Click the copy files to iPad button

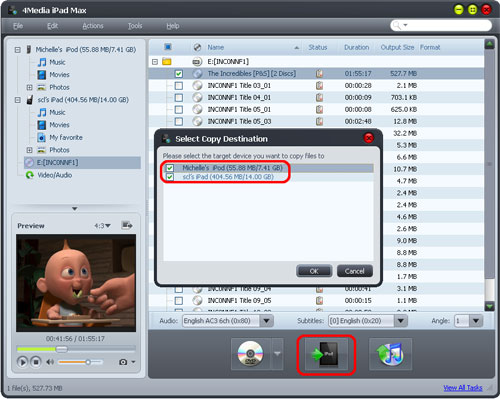326,354
